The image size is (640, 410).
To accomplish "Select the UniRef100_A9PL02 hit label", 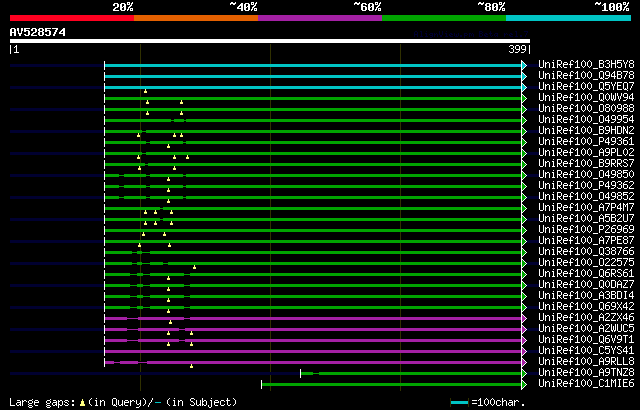I will [586, 153].
